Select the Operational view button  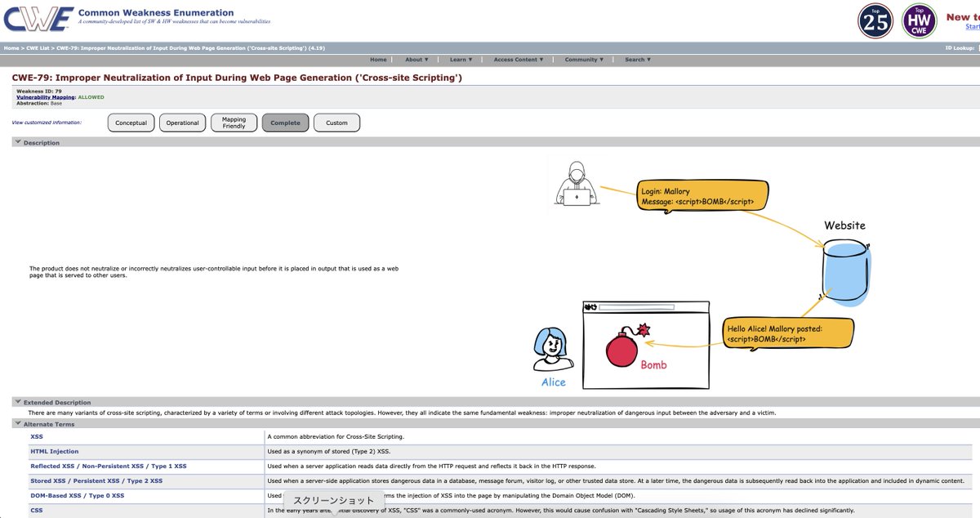click(182, 123)
